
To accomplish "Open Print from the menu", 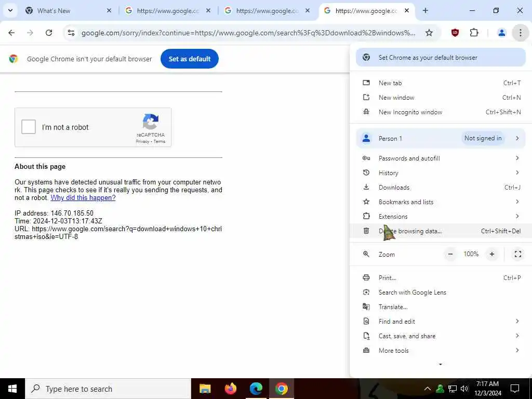I will pos(441,278).
